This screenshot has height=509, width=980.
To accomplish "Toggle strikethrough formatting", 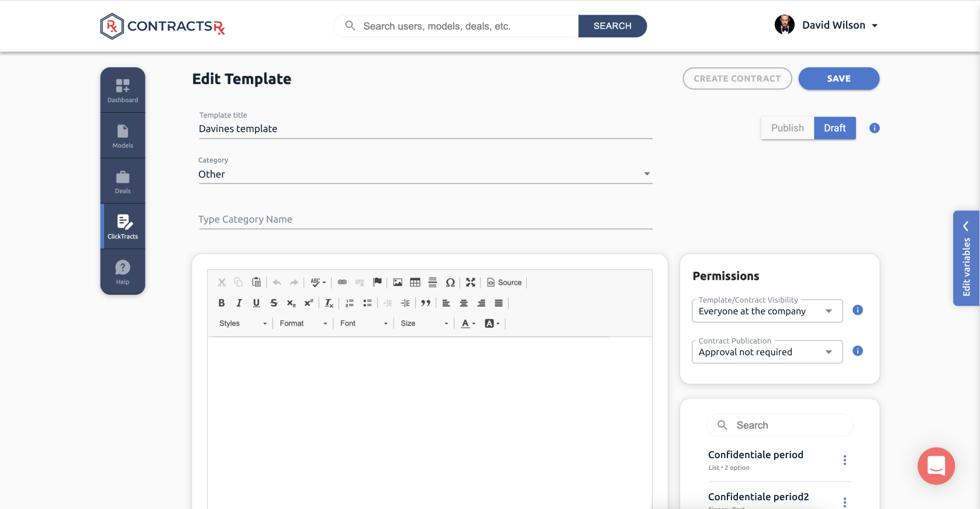I will coord(274,303).
